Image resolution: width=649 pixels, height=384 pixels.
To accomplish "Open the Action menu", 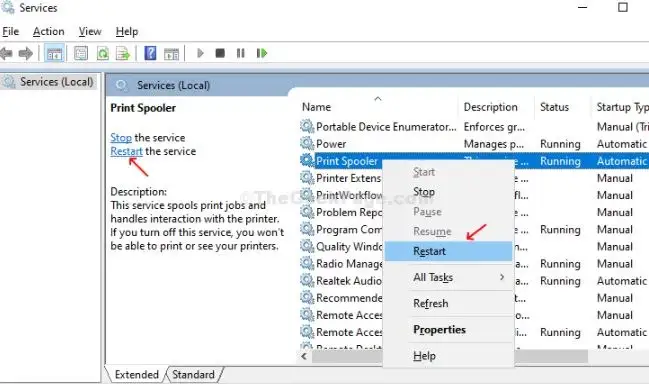I will click(48, 31).
